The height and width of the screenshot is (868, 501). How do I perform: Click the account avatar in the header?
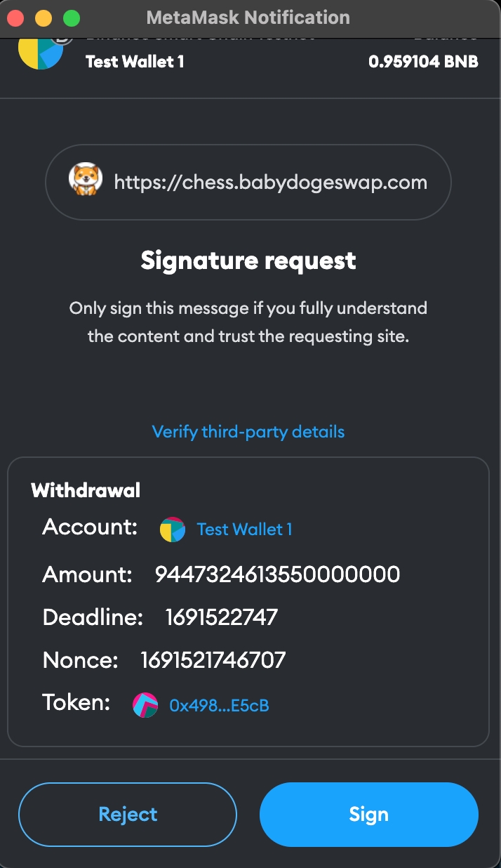click(x=41, y=51)
